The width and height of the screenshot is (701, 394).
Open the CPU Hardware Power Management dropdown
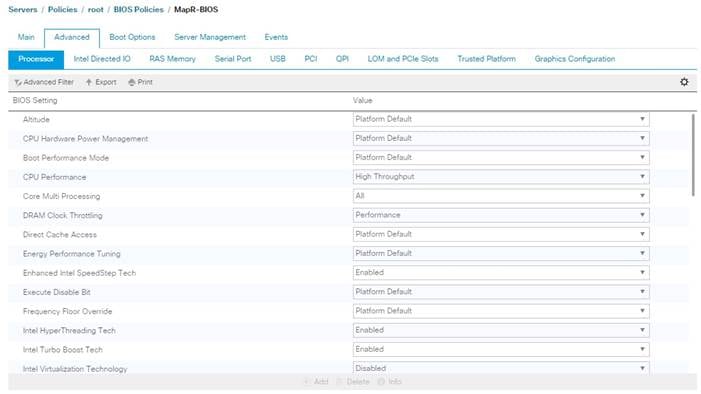(x=501, y=138)
